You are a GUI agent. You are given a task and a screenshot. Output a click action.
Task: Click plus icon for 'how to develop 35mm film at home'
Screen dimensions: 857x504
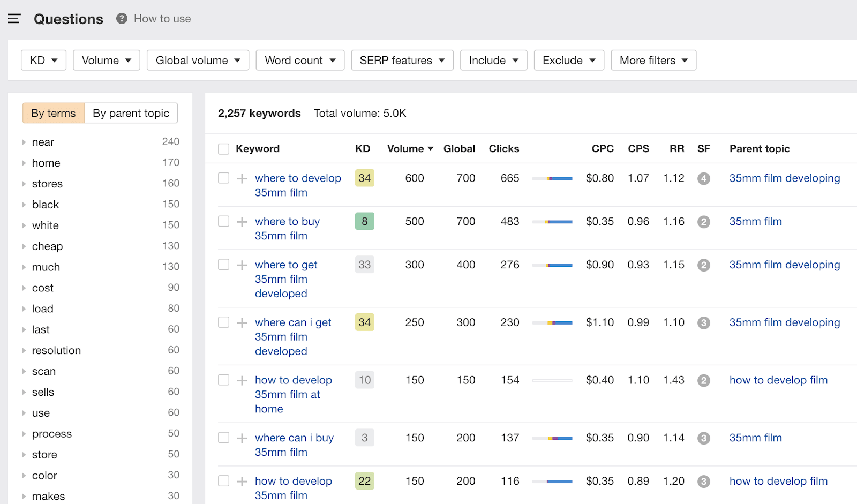point(242,380)
